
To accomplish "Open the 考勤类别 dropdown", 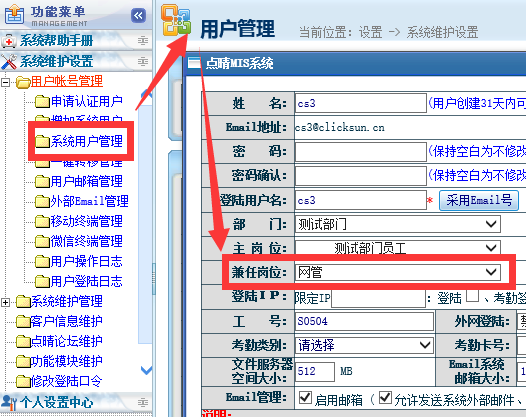I will coord(364,345).
